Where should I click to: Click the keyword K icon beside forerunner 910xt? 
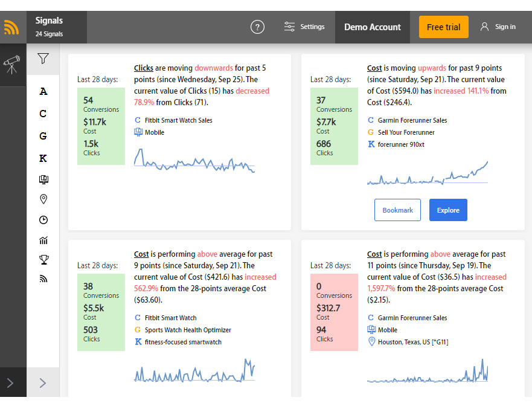pos(371,144)
